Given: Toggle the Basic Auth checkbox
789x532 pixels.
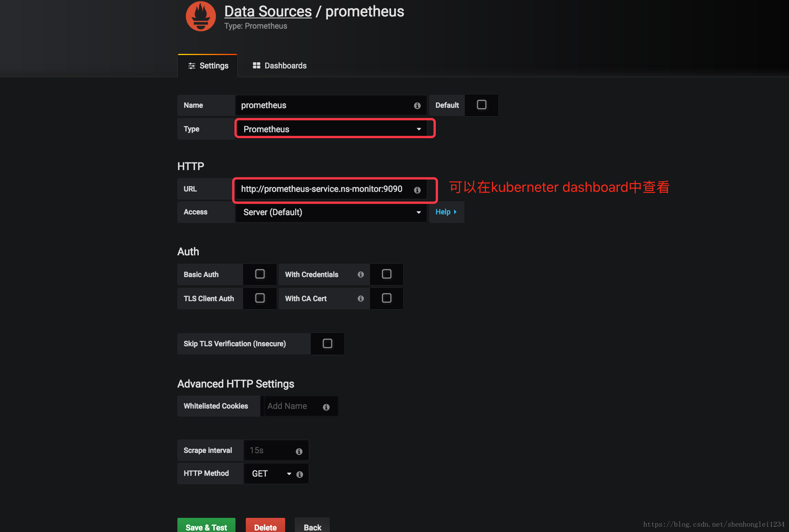Looking at the screenshot, I should click(x=260, y=274).
